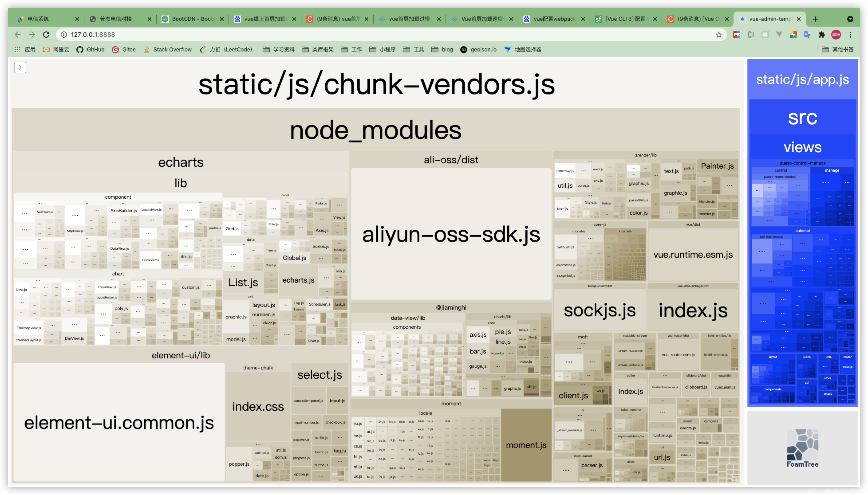Click the static/js/chunk-vendors.js title

pos(377,84)
